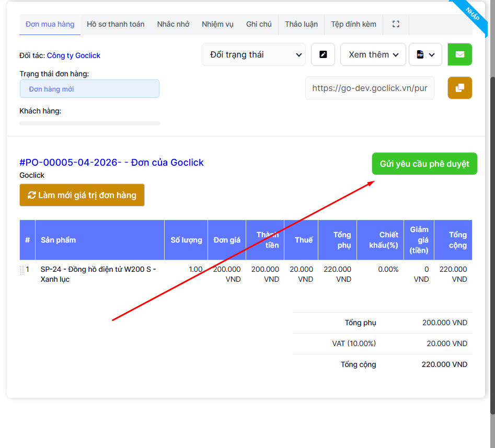Switch to the Tệp đính kèm tab

tap(353, 24)
